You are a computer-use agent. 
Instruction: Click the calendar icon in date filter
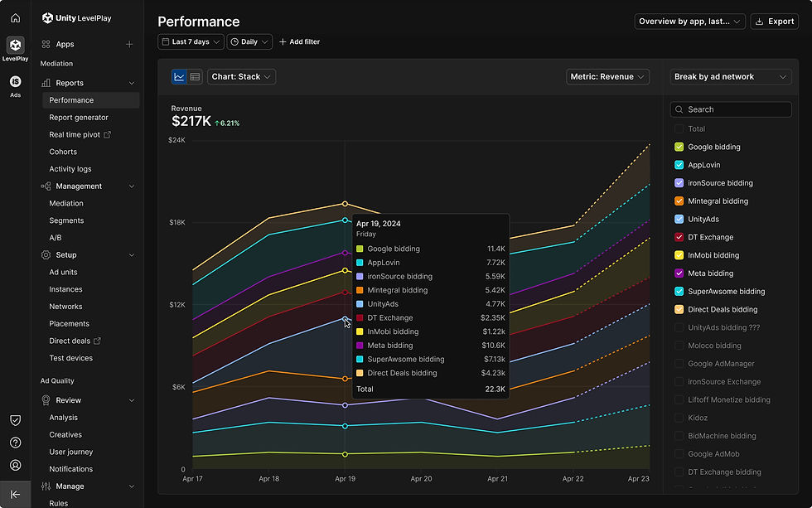pos(165,42)
